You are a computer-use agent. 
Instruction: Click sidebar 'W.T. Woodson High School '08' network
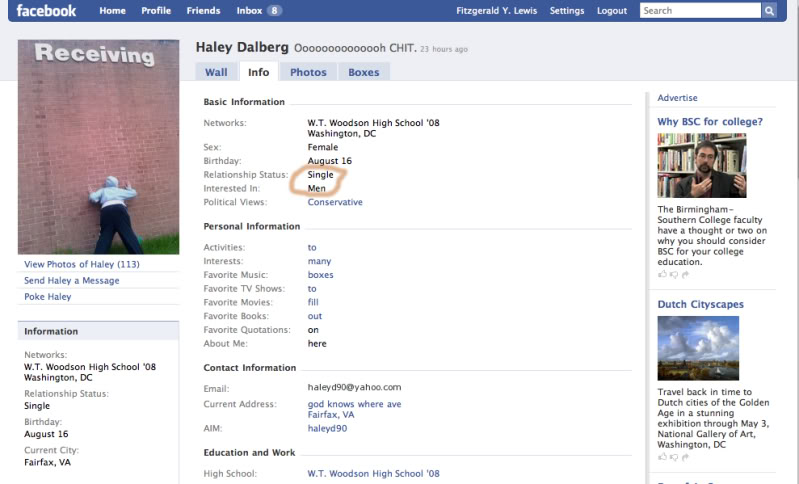pos(90,367)
